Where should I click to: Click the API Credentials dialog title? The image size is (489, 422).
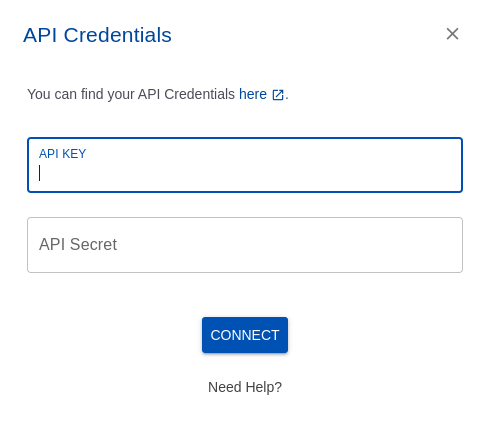tap(97, 35)
